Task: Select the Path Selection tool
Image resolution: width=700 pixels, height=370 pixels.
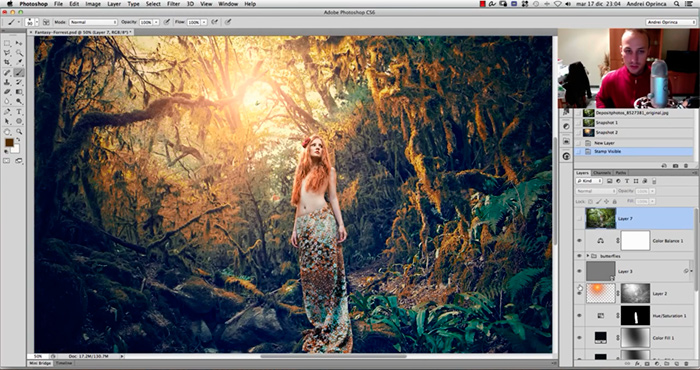Action: pos(8,121)
